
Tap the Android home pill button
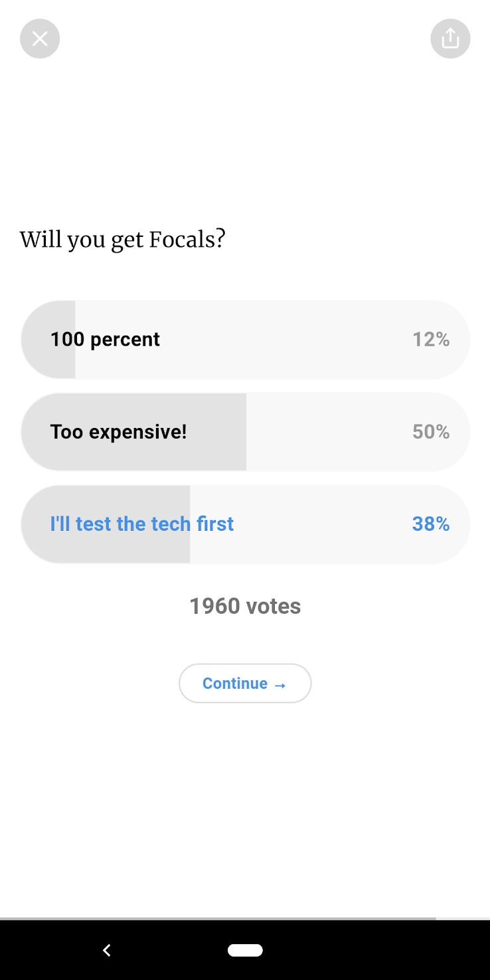tap(245, 950)
